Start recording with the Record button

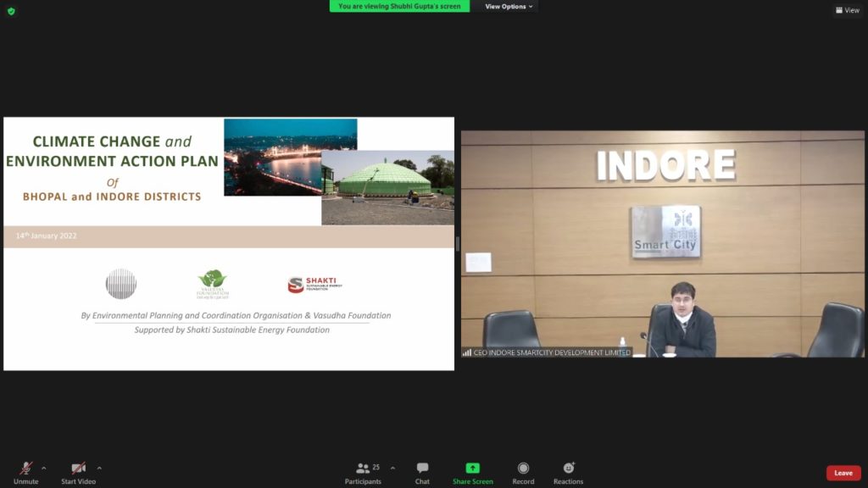tap(523, 473)
